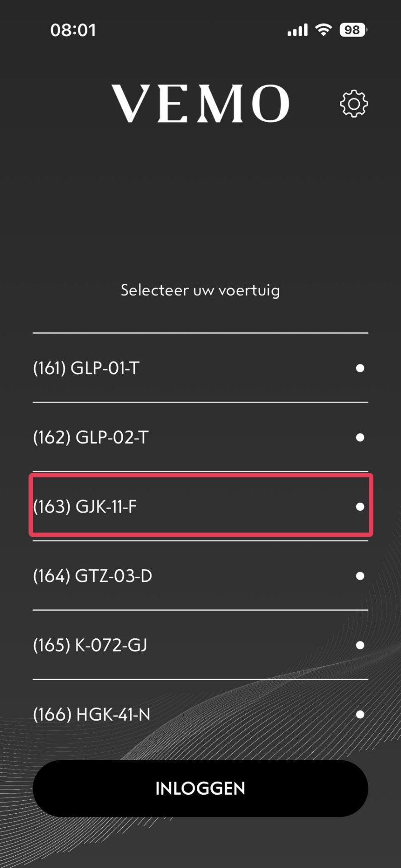Tap the 'Selecteer uw voertuig' heading

[200, 290]
